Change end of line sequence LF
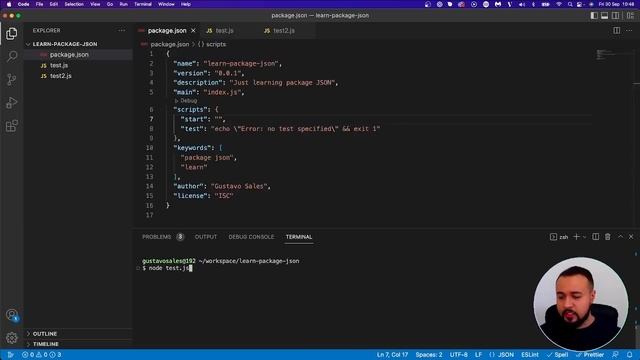 click(478, 355)
